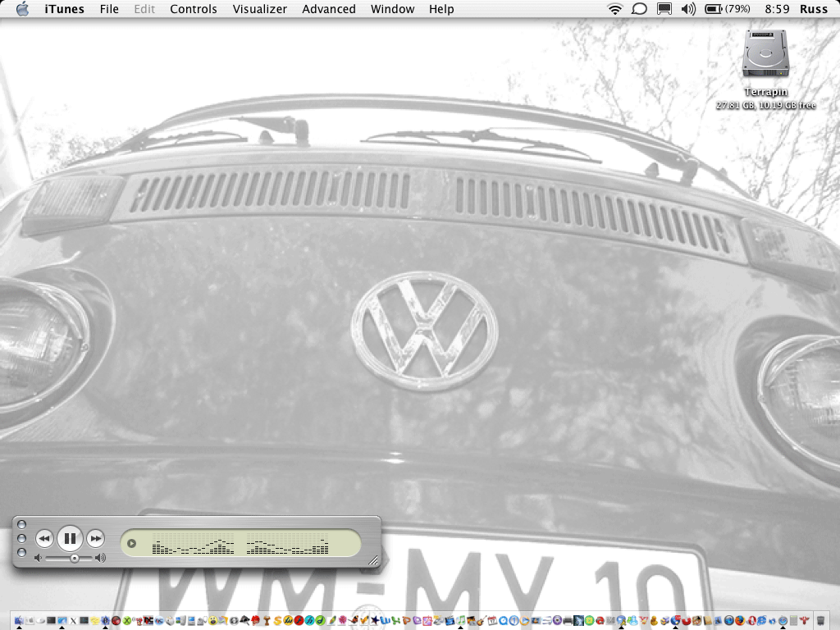The height and width of the screenshot is (630, 840).
Task: Open the Advanced menu
Action: pyautogui.click(x=329, y=9)
